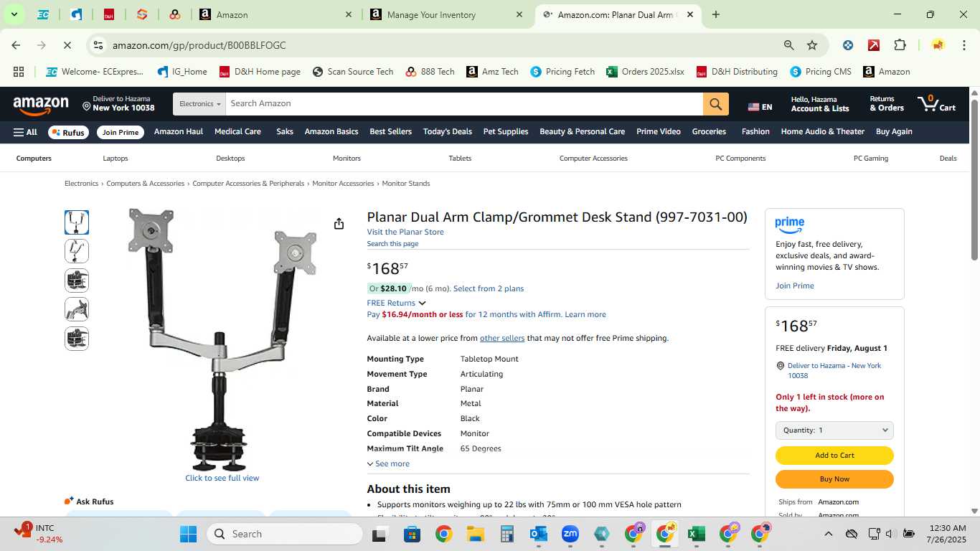This screenshot has height=551, width=980.
Task: Click in the Search Amazon field
Action: pyautogui.click(x=464, y=104)
